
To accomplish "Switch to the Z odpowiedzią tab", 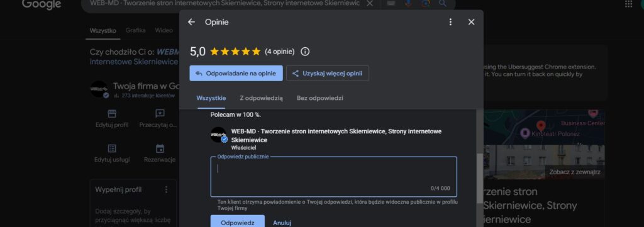I will click(261, 98).
